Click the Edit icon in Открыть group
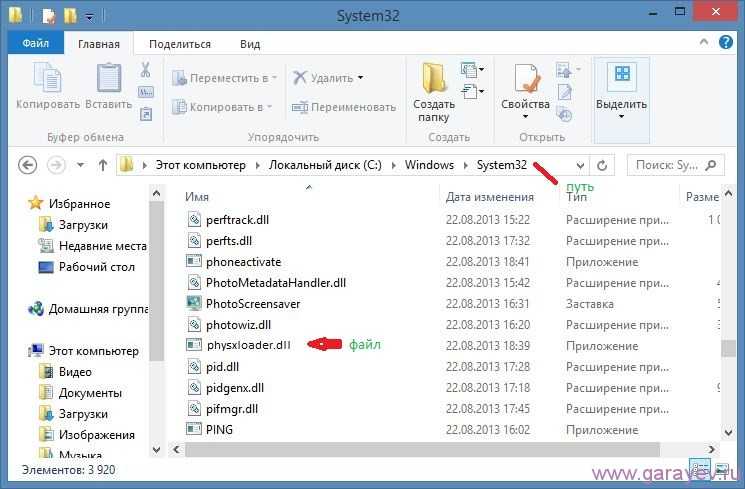Viewport: 745px width, 489px height. (565, 92)
